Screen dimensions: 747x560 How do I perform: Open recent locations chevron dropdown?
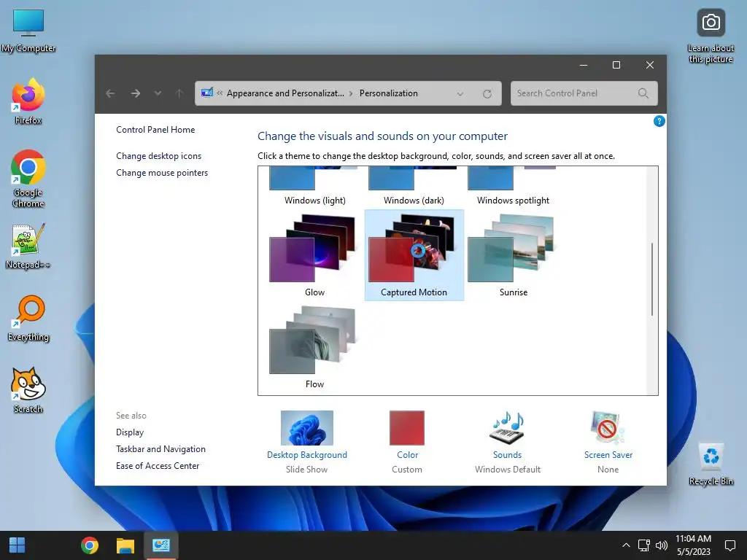[x=158, y=93]
